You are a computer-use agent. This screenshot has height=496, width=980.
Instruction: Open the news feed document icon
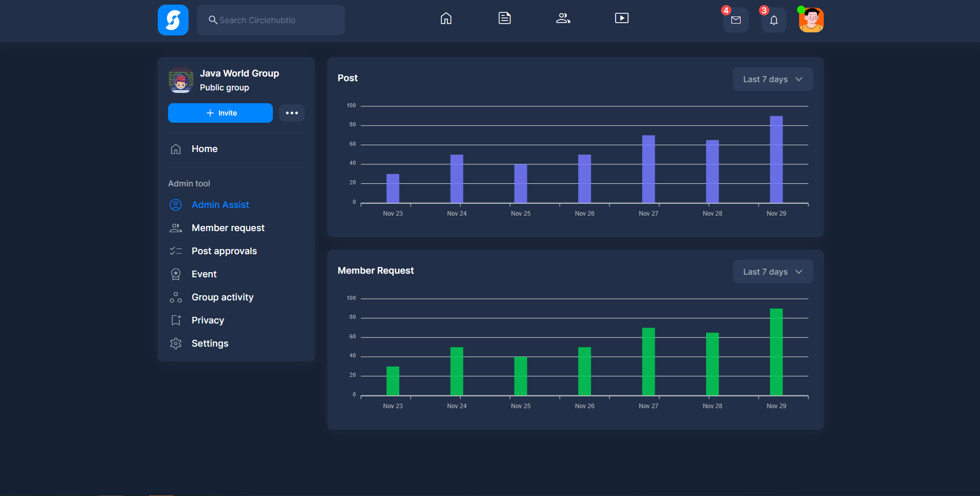coord(505,18)
